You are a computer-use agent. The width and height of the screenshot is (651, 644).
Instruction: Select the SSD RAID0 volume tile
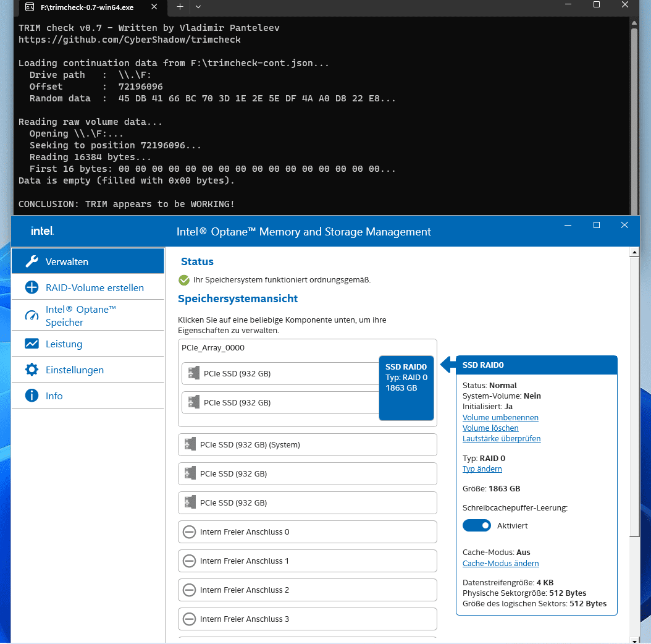pos(406,388)
